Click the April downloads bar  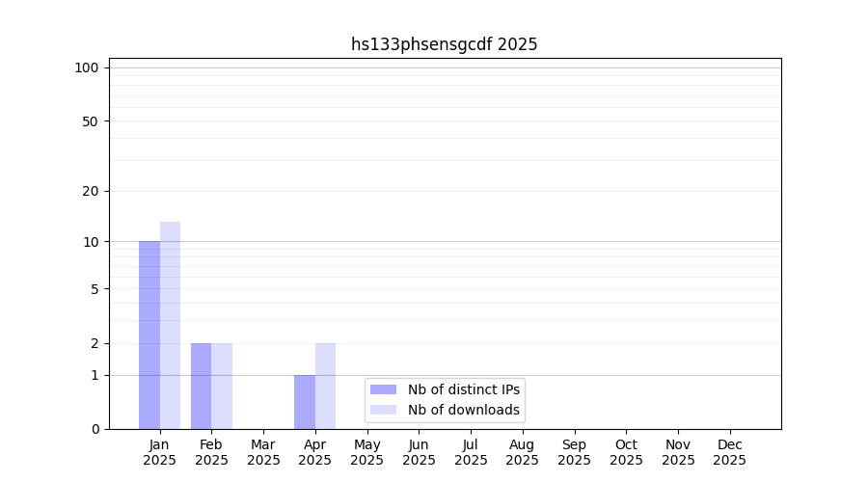tap(325, 386)
